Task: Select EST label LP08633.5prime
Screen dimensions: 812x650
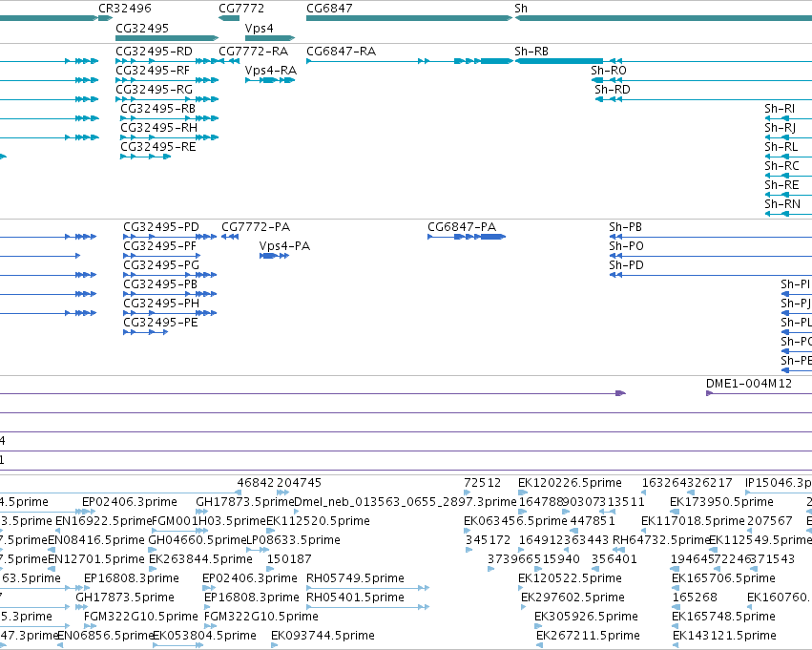Action: click(293, 540)
